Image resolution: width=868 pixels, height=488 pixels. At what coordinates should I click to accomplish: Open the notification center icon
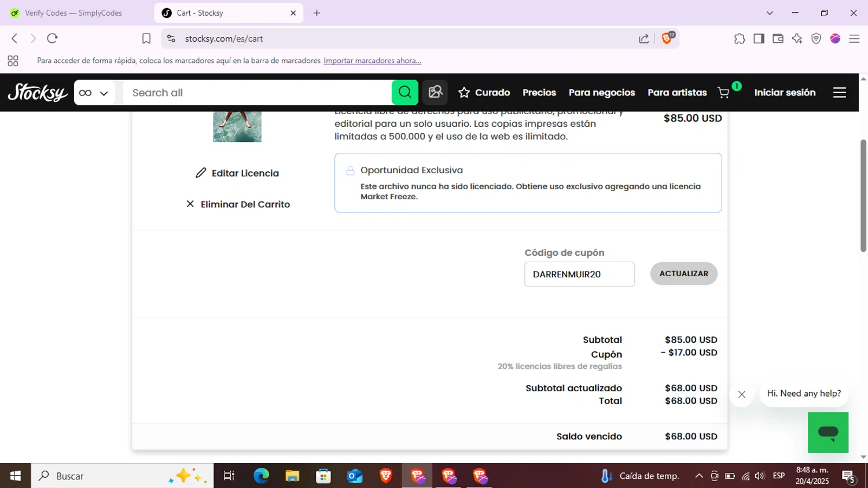849,476
